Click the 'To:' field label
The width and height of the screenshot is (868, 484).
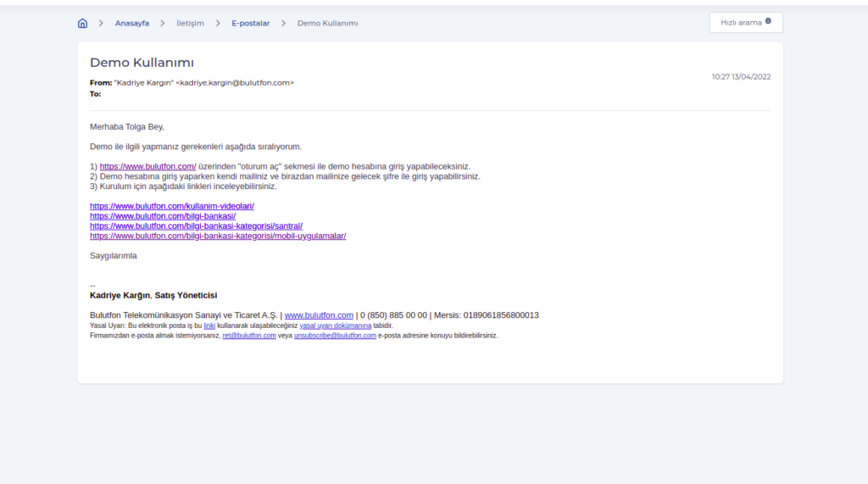click(95, 94)
